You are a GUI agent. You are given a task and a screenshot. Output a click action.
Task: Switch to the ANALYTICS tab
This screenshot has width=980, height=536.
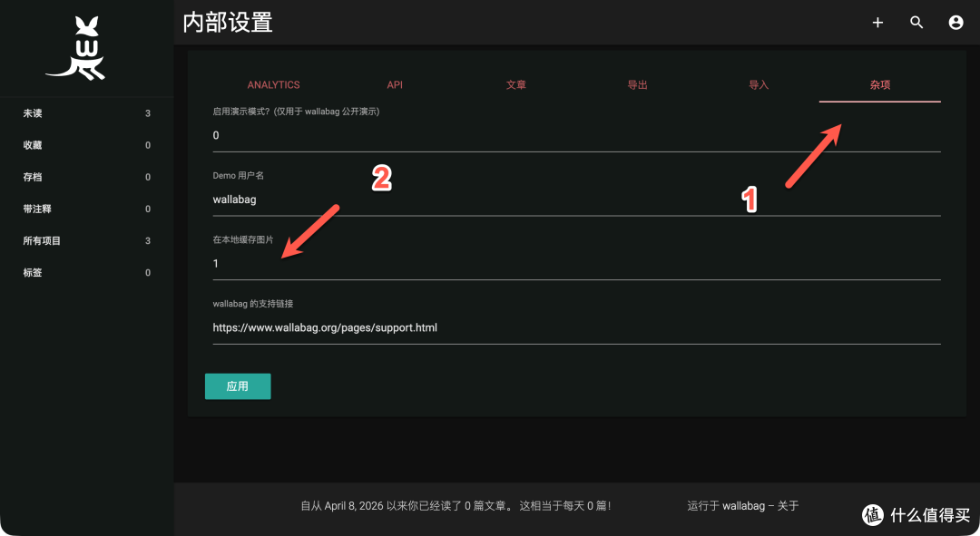tap(273, 85)
